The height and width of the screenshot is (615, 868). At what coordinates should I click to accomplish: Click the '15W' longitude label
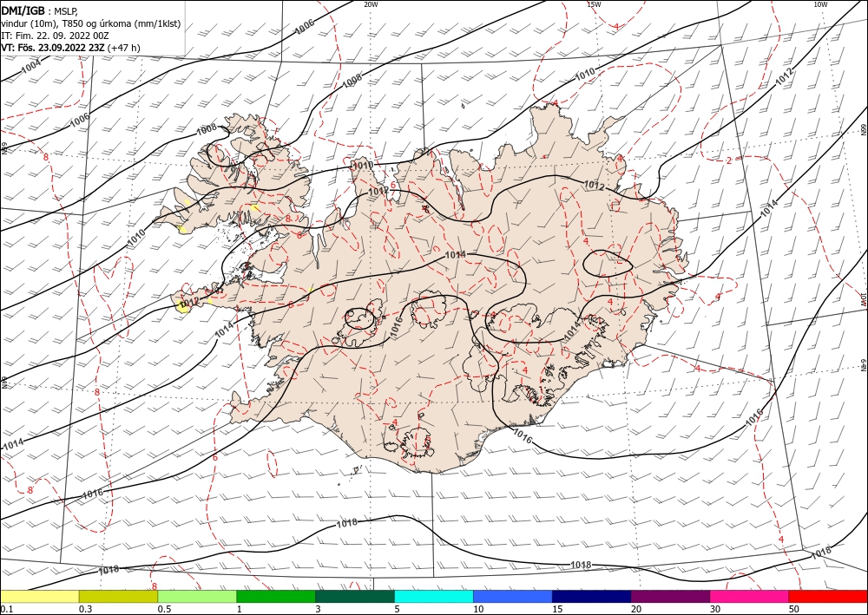coord(594,4)
